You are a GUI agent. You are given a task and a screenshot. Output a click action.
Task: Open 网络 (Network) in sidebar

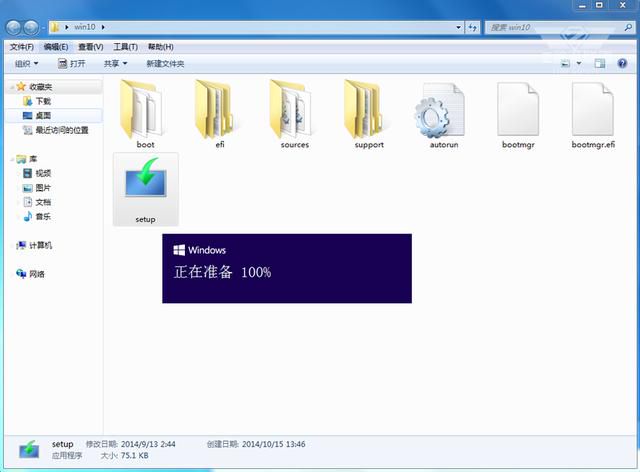coord(31,274)
